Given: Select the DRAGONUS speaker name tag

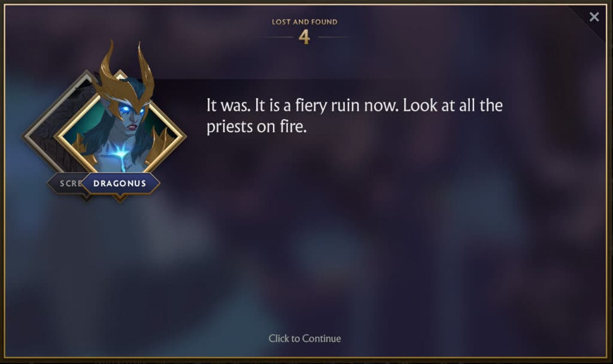Looking at the screenshot, I should click(120, 183).
